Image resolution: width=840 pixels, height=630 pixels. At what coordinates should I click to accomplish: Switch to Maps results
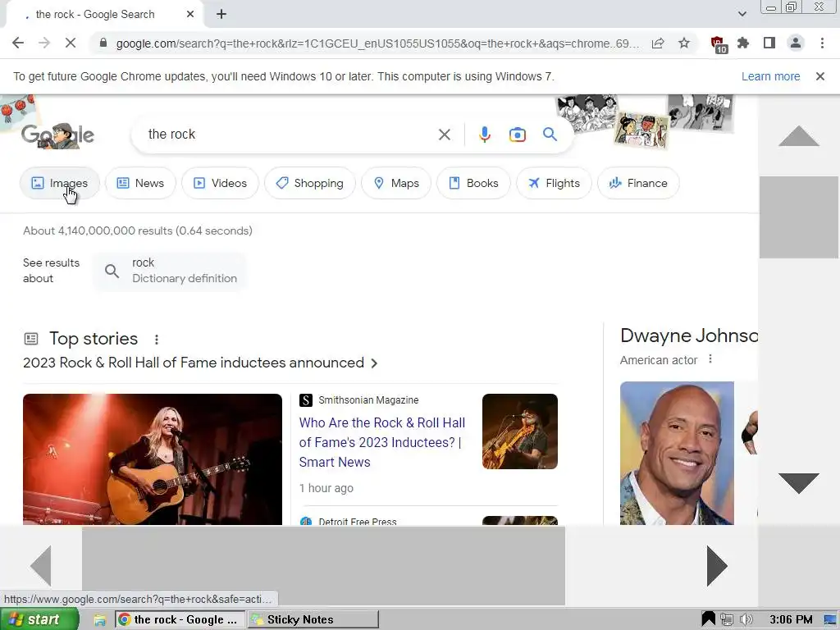(396, 183)
